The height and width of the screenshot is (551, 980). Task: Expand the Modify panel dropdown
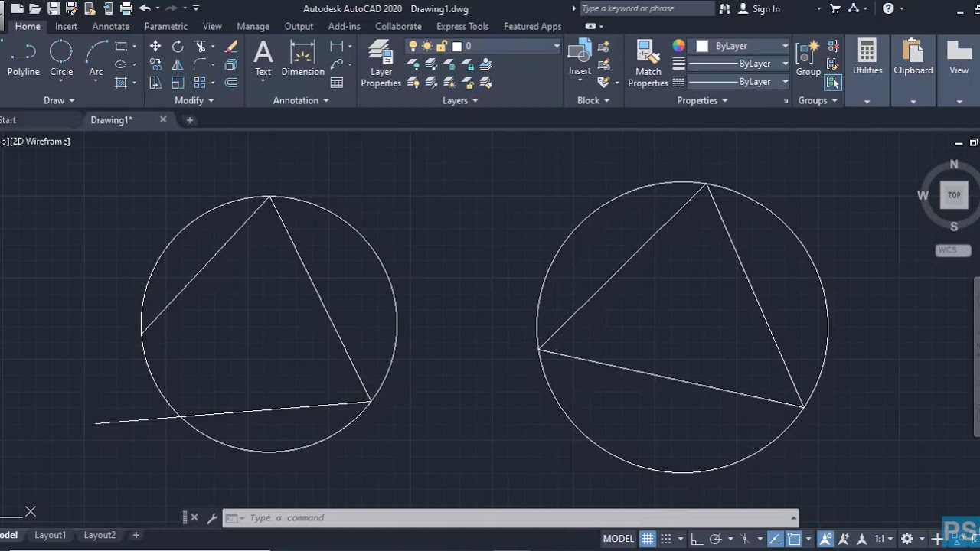point(194,100)
